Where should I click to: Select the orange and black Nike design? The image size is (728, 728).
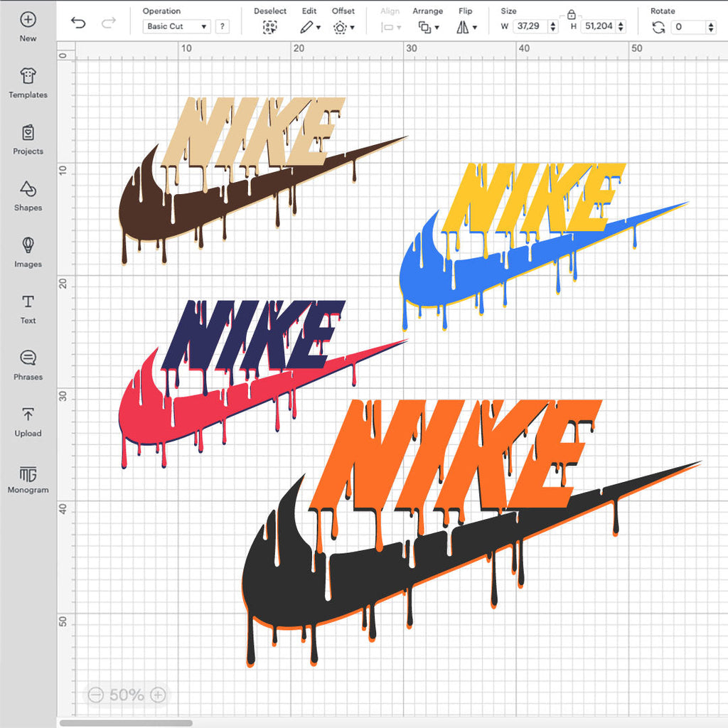click(455, 540)
